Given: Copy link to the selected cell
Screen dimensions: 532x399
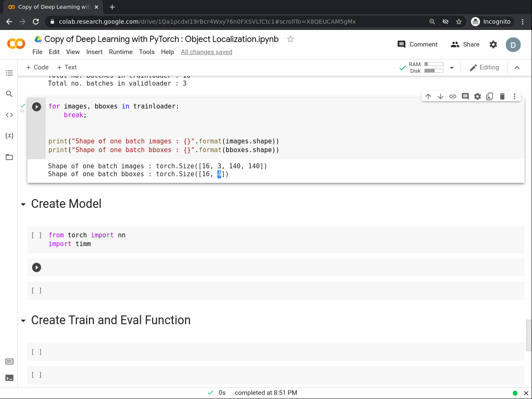Looking at the screenshot, I should point(453,96).
